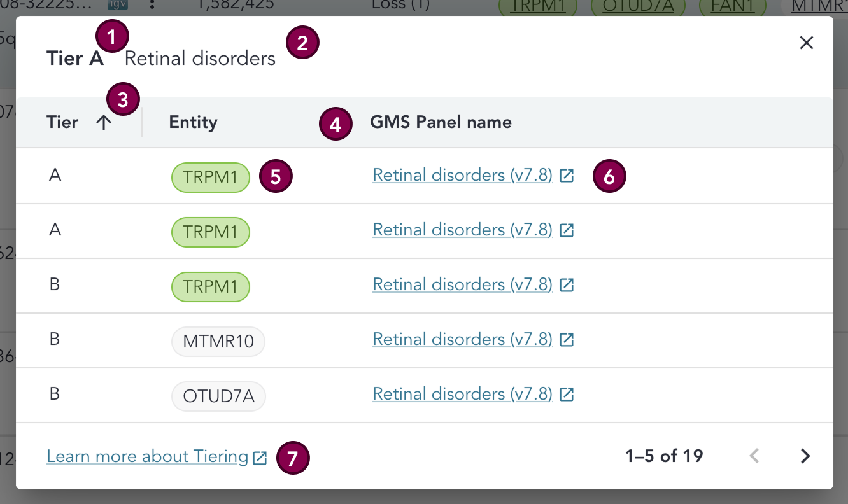Click the TRPM1 link at the top of the page

pyautogui.click(x=537, y=4)
